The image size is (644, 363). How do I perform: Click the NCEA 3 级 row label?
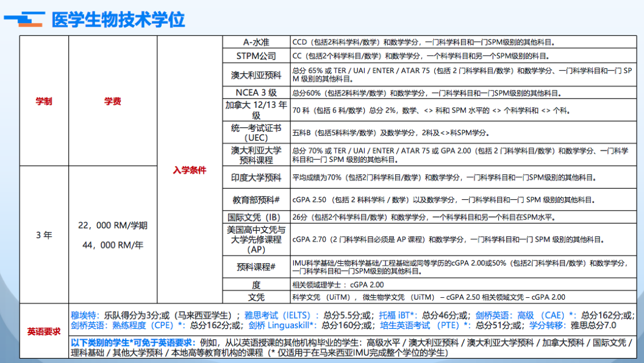[256, 93]
